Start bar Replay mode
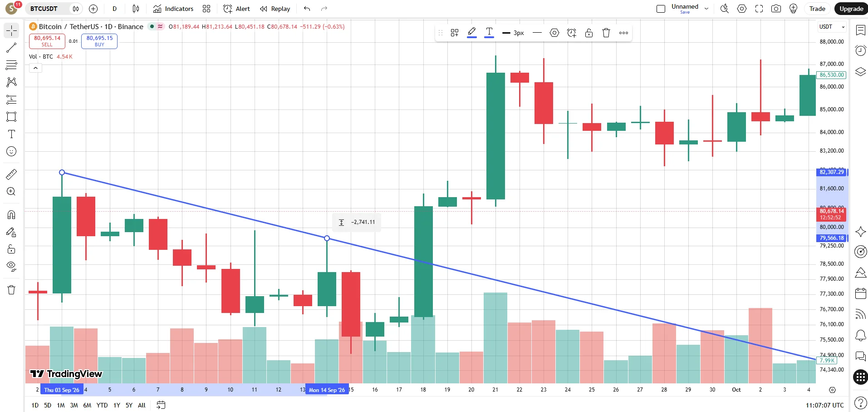The width and height of the screenshot is (868, 412). (x=275, y=9)
